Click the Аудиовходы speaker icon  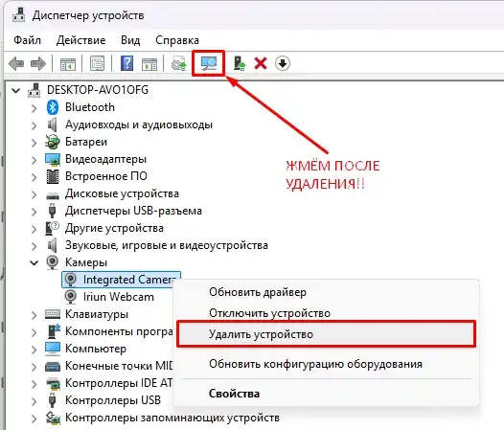(x=52, y=124)
